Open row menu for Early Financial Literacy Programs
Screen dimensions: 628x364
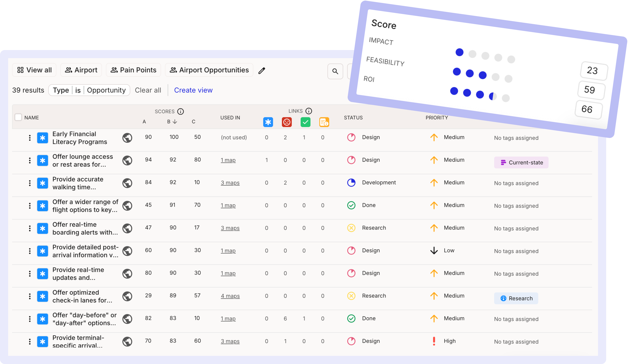click(30, 138)
